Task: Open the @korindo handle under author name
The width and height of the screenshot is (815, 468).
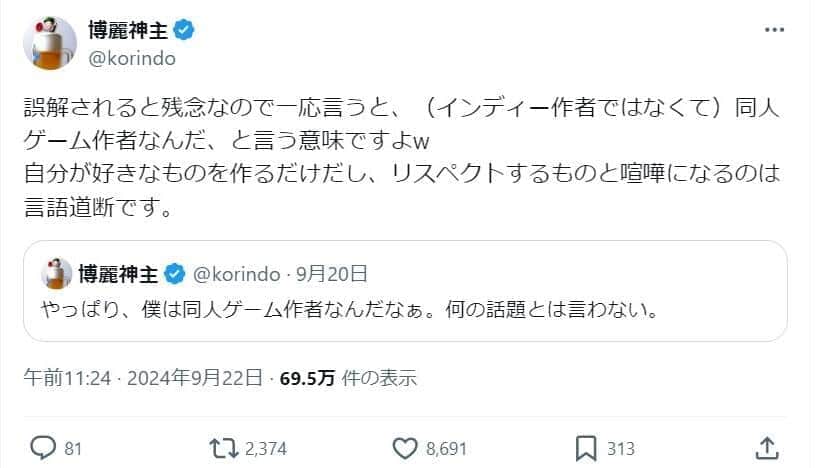Action: pos(132,58)
